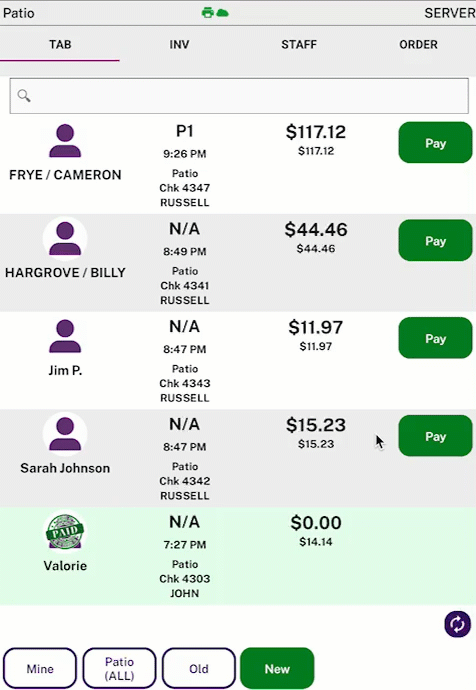476x690 pixels.
Task: Click the green printer status icon
Action: pos(208,13)
